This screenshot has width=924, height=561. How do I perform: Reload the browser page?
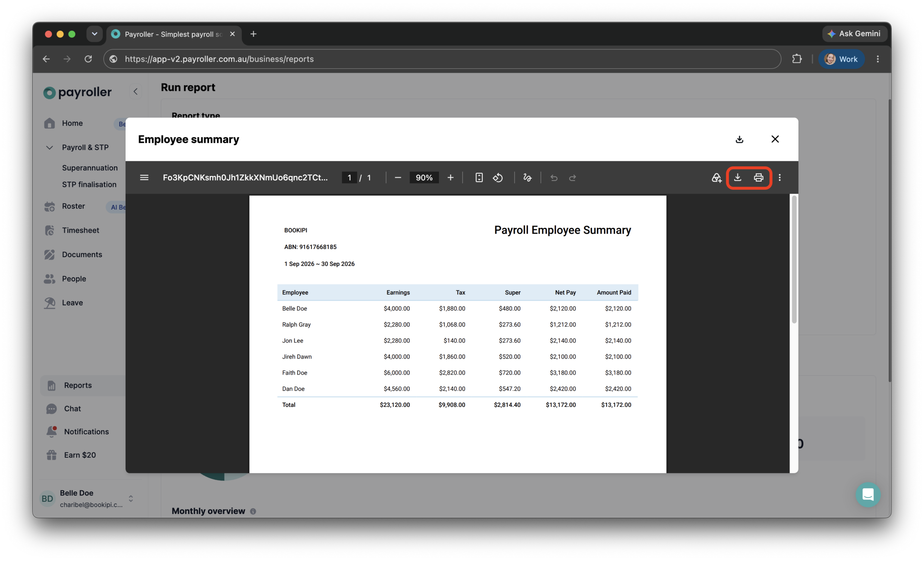click(88, 59)
